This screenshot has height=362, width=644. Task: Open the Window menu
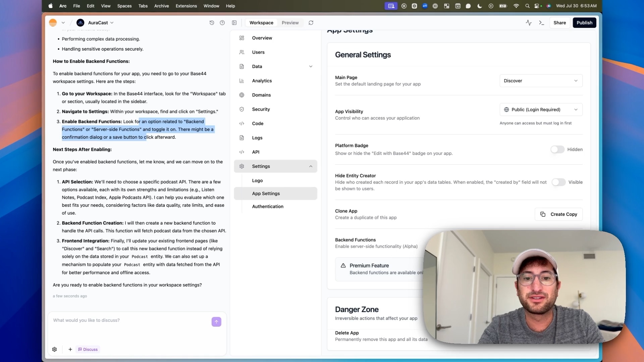click(x=211, y=6)
